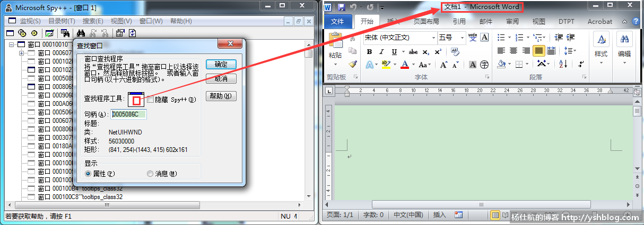The image size is (644, 225).
Task: Click the Save icon in Word quick access
Action: (341, 7)
